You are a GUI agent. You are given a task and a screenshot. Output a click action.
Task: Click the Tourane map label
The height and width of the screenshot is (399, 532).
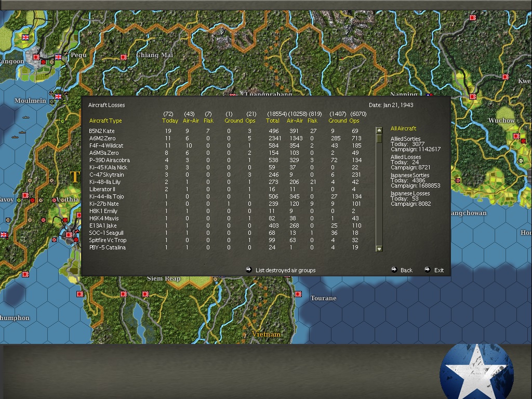tap(323, 298)
